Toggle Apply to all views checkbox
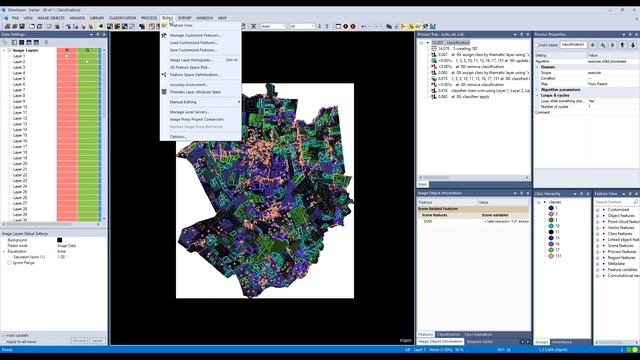640x360 pixels. pos(4,342)
